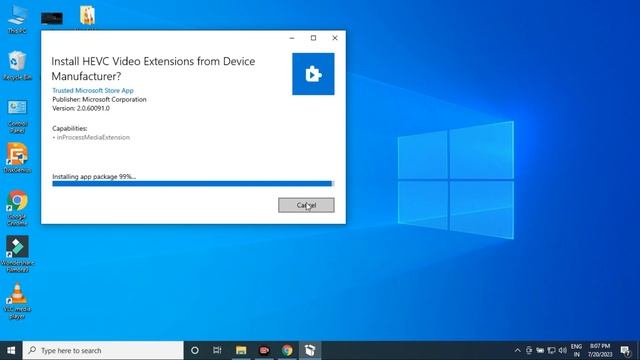The image size is (640, 360).
Task: Click the Type here to search box
Action: (103, 350)
